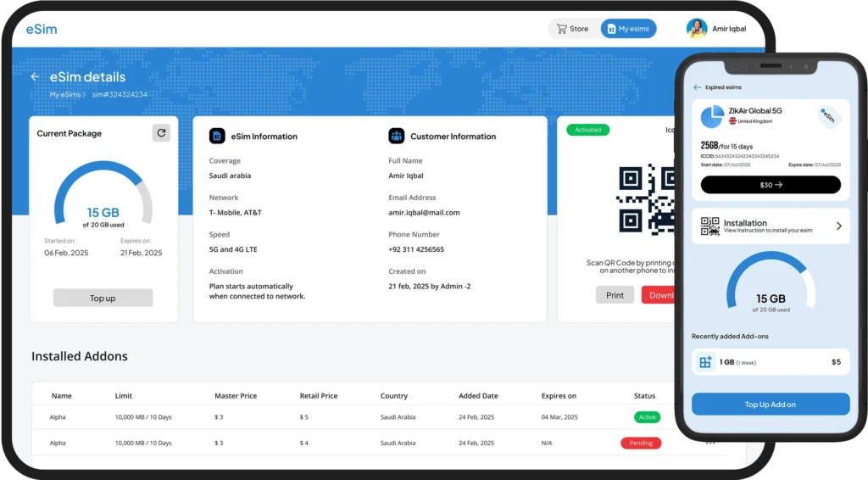Tap the ZikAir Global 5G pie chart icon
This screenshot has height=480, width=868.
coord(712,116)
